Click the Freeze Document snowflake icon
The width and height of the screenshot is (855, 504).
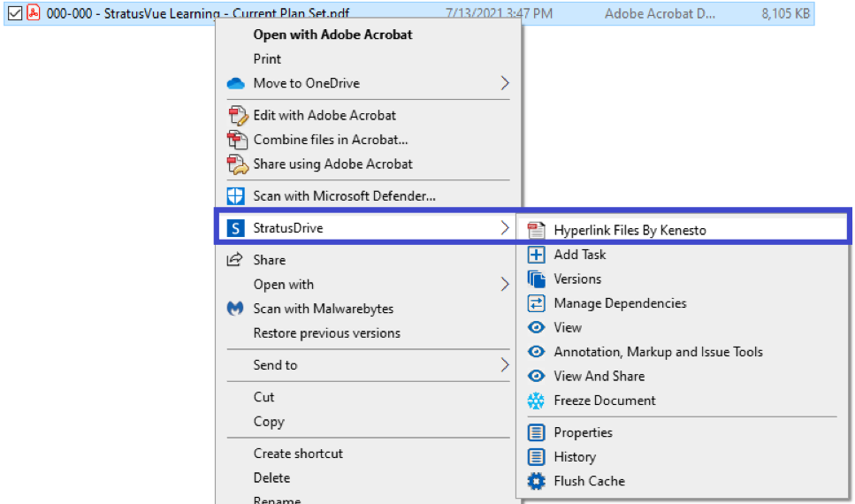pyautogui.click(x=536, y=401)
